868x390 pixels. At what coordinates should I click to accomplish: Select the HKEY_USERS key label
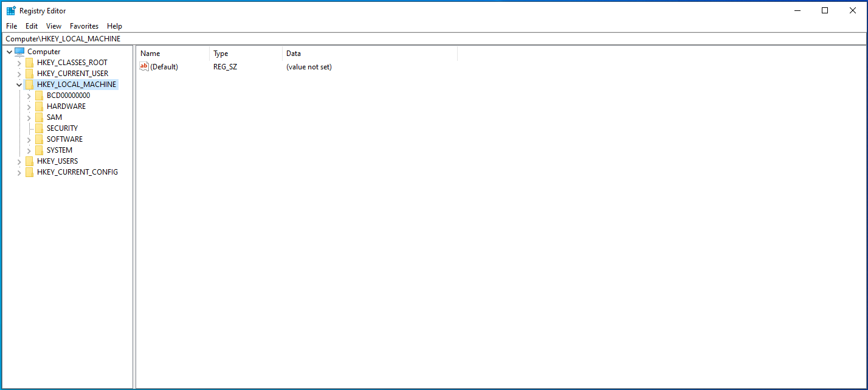[x=57, y=161]
